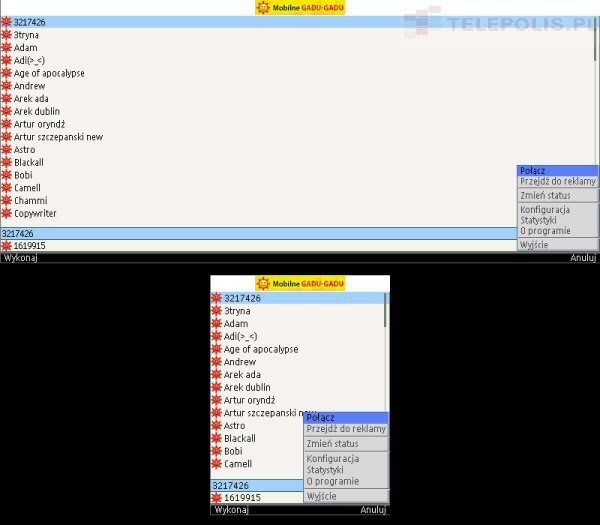Viewport: 600px width, 525px height.
Task: Click highlighted 3217426 row icon in narrow screen
Action: point(217,298)
